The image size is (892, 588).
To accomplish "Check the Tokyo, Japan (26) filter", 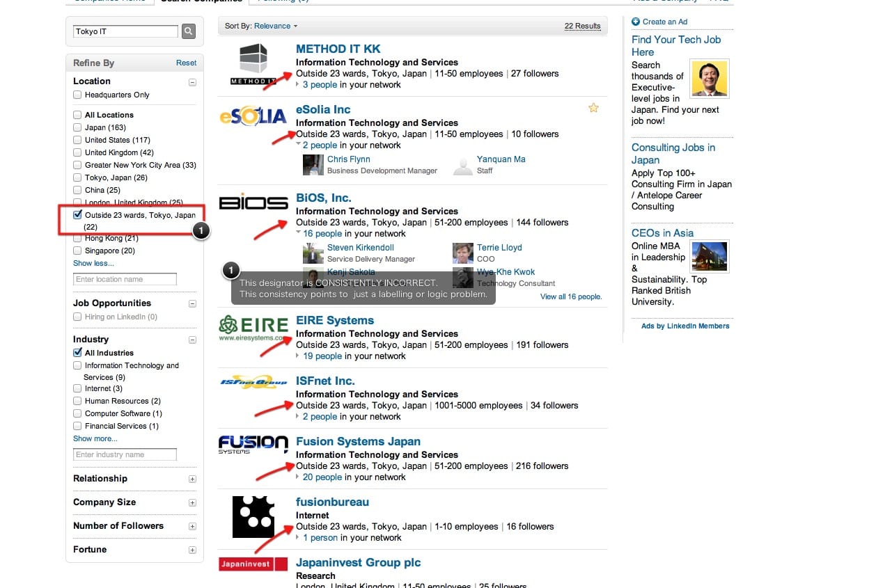I will (77, 177).
